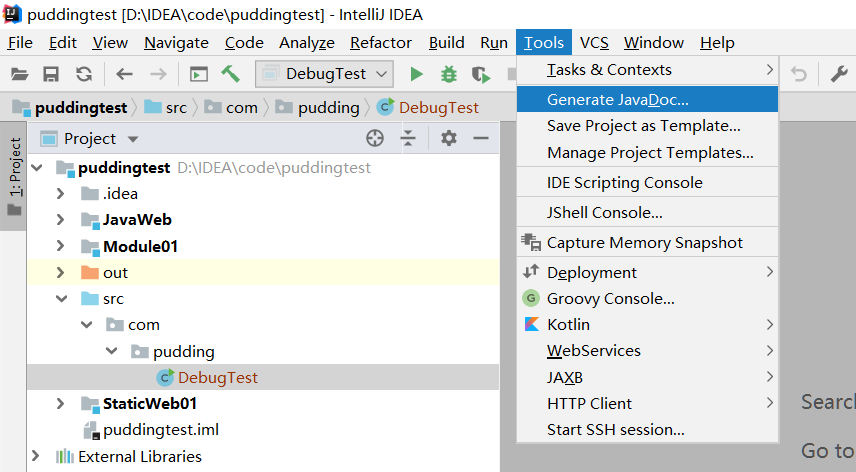Toggle the 1: Project side tool tab
This screenshot has width=856, height=472.
(15, 176)
